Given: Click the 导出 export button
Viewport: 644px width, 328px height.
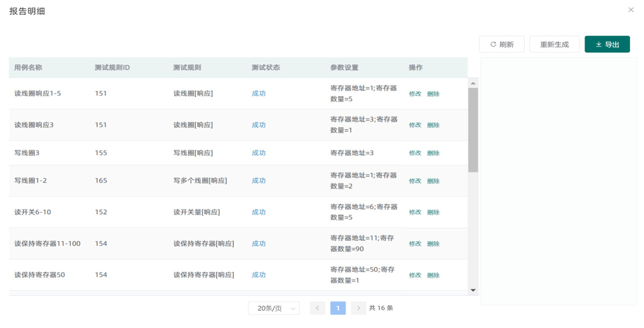Looking at the screenshot, I should 607,44.
